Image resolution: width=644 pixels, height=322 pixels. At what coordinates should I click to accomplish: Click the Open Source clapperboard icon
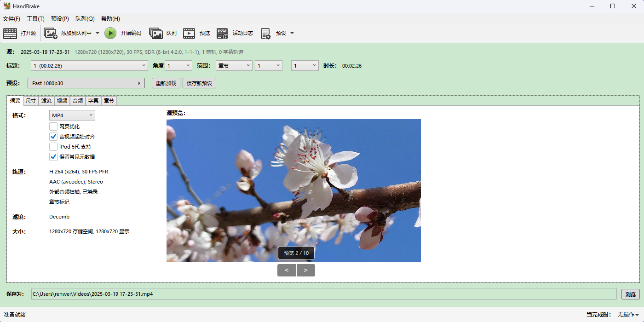(10, 33)
